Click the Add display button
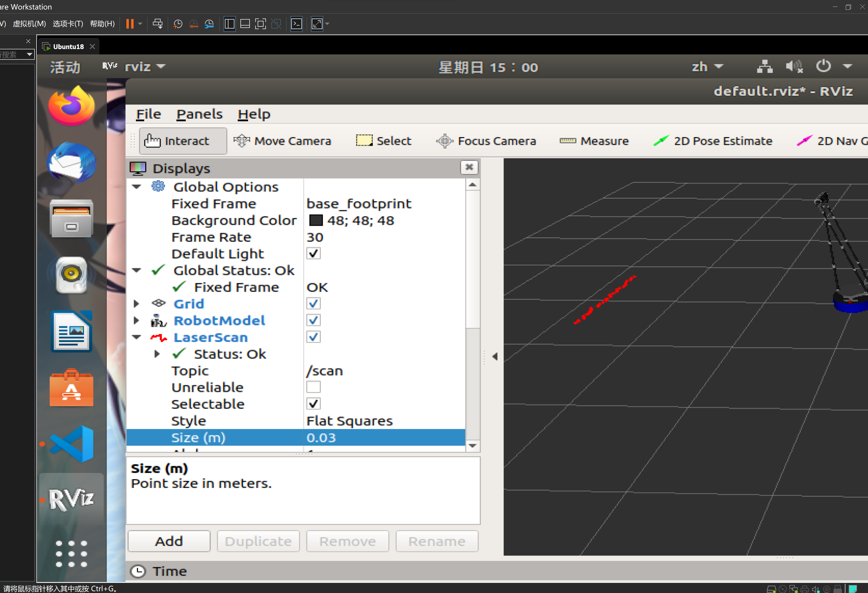The height and width of the screenshot is (593, 868). point(169,541)
